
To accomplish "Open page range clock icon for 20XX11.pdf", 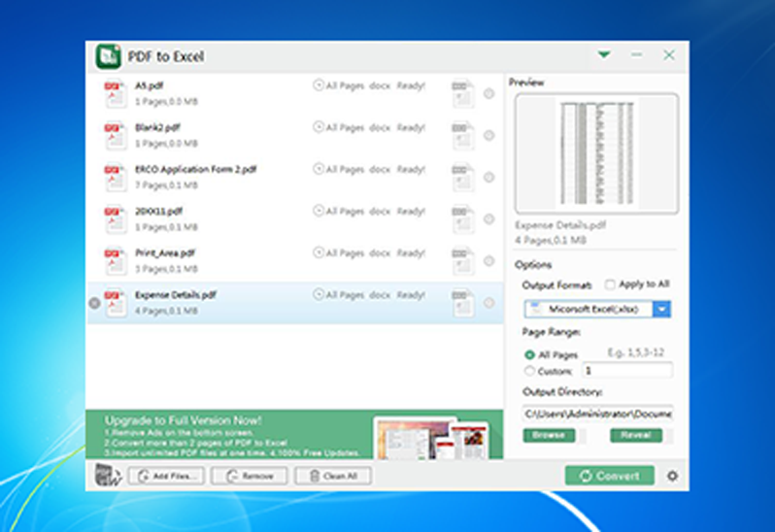I will 319,211.
